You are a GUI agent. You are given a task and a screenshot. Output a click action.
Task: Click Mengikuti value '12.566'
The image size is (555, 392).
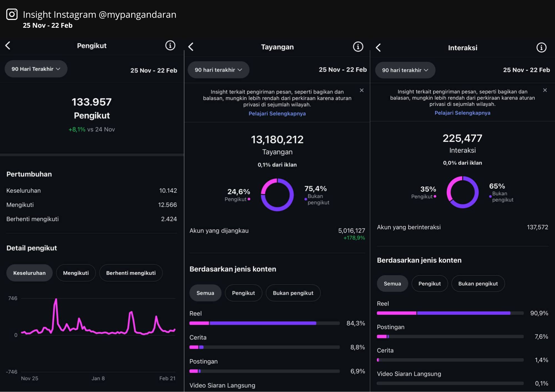coord(167,205)
